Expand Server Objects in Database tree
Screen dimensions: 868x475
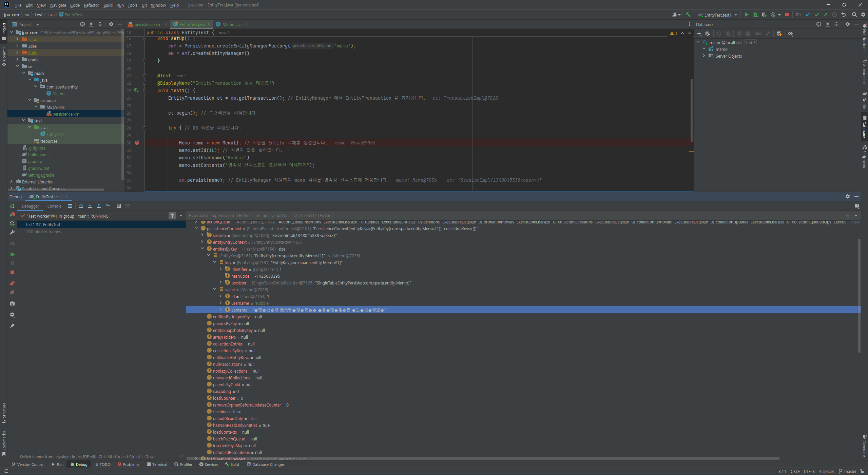pyautogui.click(x=704, y=56)
